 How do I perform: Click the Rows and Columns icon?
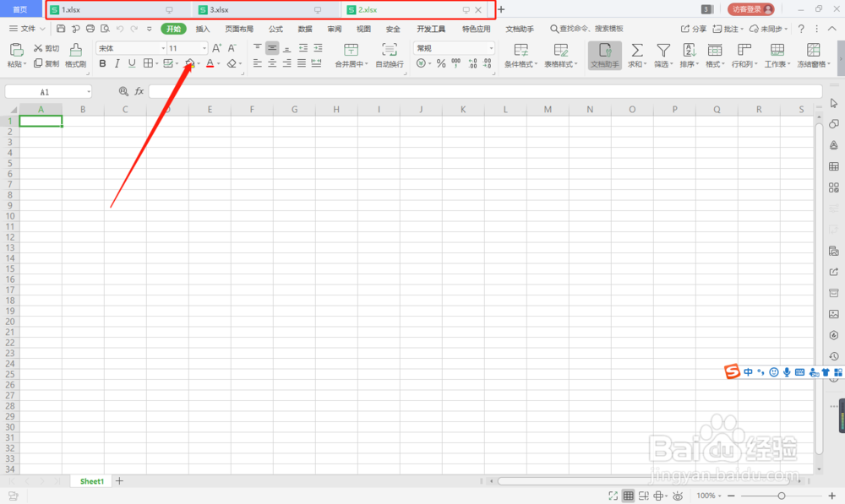point(744,50)
